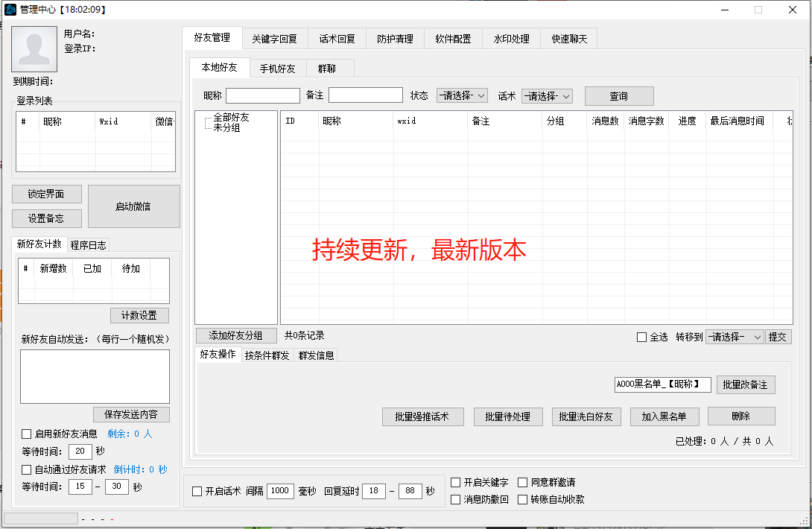This screenshot has width=812, height=529.
Task: Open the 快速聊天 tab
Action: 569,39
